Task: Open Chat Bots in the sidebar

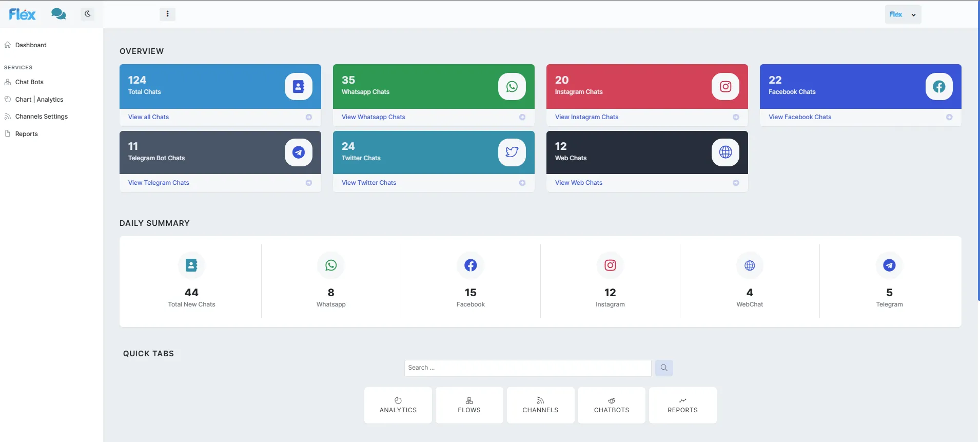Action: [x=29, y=82]
